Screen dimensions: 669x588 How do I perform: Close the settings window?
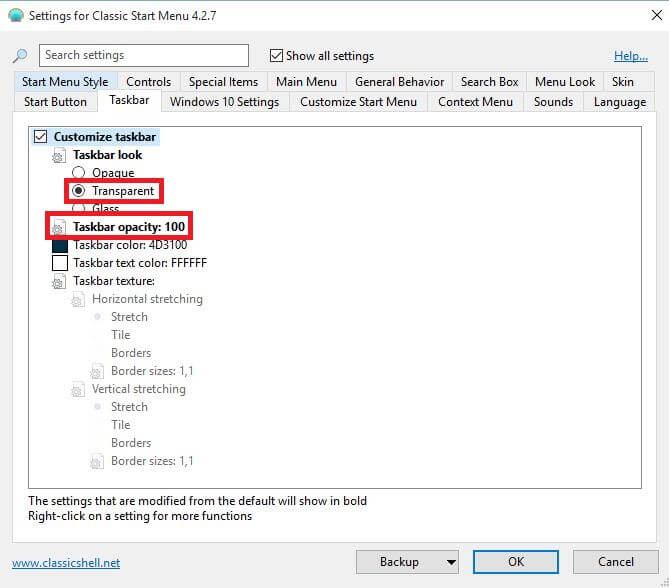click(657, 15)
